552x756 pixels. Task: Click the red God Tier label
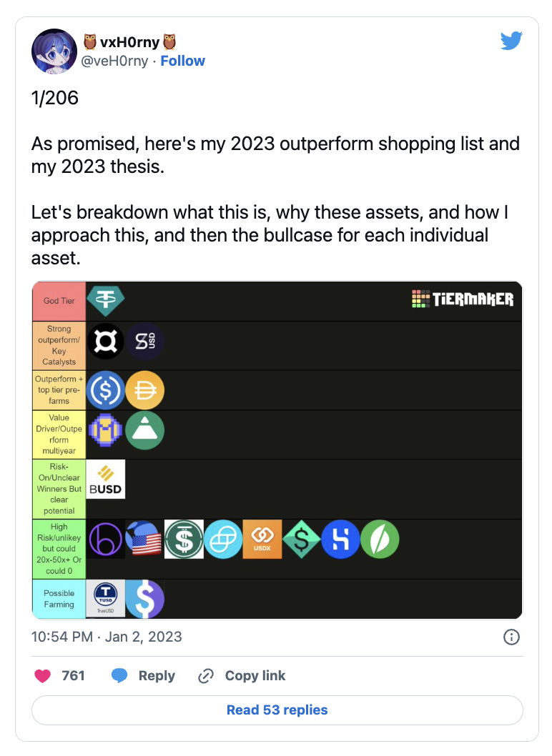click(59, 301)
